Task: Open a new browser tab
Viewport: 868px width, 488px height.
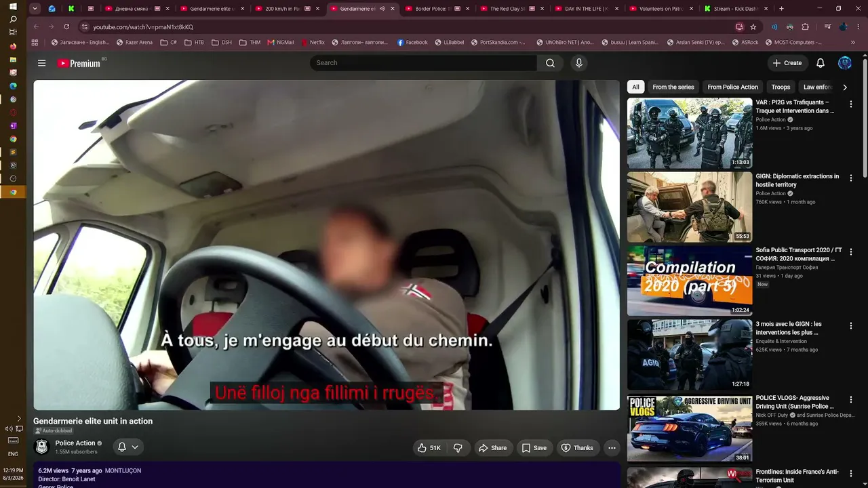Action: pos(781,9)
